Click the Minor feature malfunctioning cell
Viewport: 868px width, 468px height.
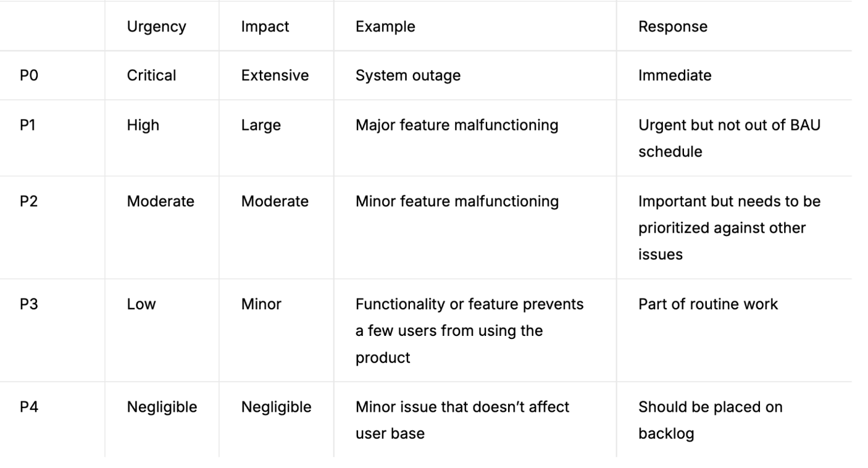pyautogui.click(x=456, y=201)
